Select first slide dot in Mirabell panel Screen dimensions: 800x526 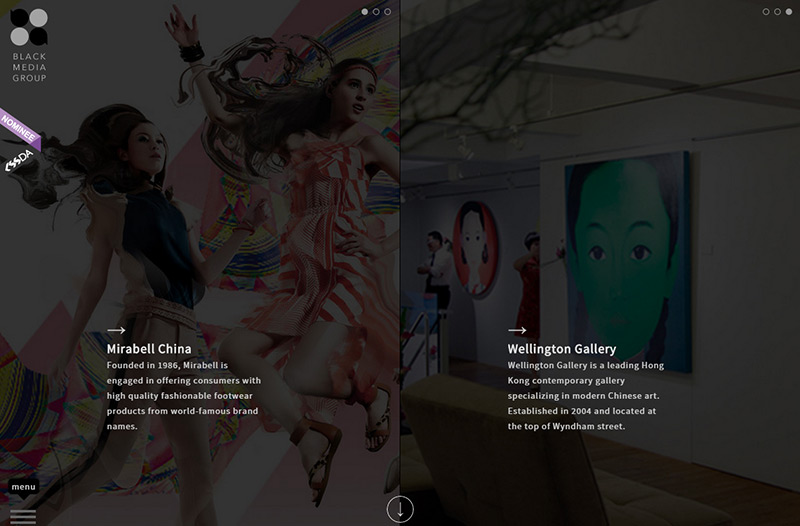tap(365, 12)
